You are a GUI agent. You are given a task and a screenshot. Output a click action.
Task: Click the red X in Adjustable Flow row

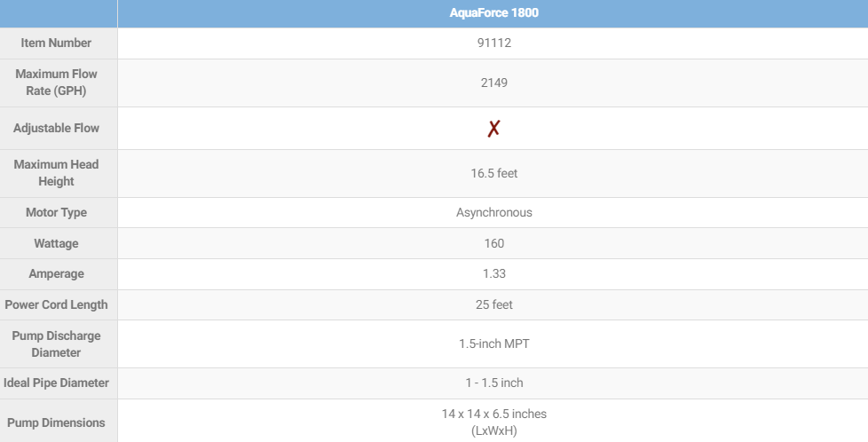(493, 129)
